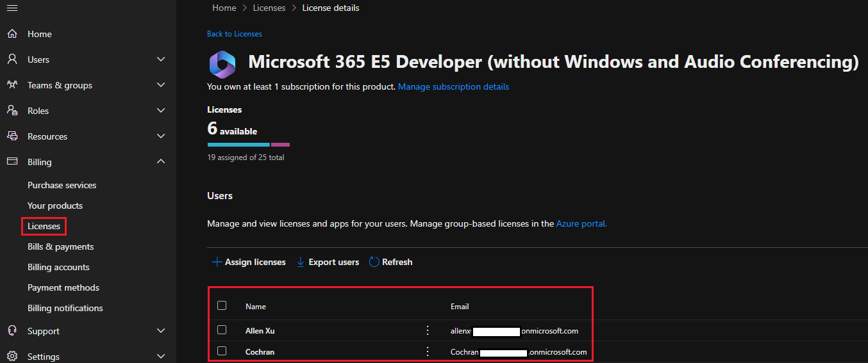Screen dimensions: 868x363
Task: Select Licenses in Billing menu
Action: 44,226
